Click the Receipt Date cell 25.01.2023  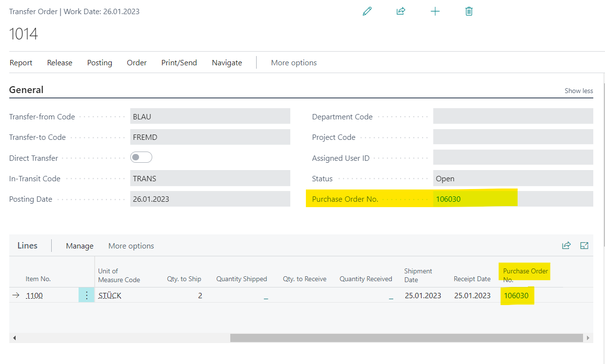tap(472, 295)
